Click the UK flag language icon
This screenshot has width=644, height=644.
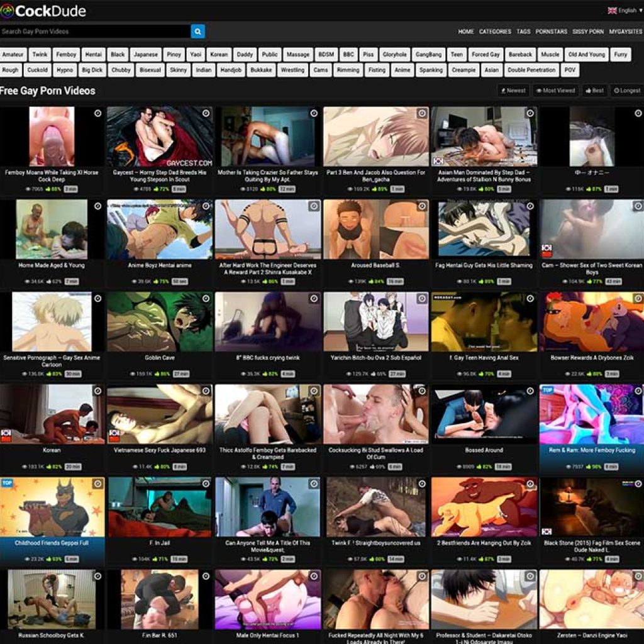tap(612, 11)
